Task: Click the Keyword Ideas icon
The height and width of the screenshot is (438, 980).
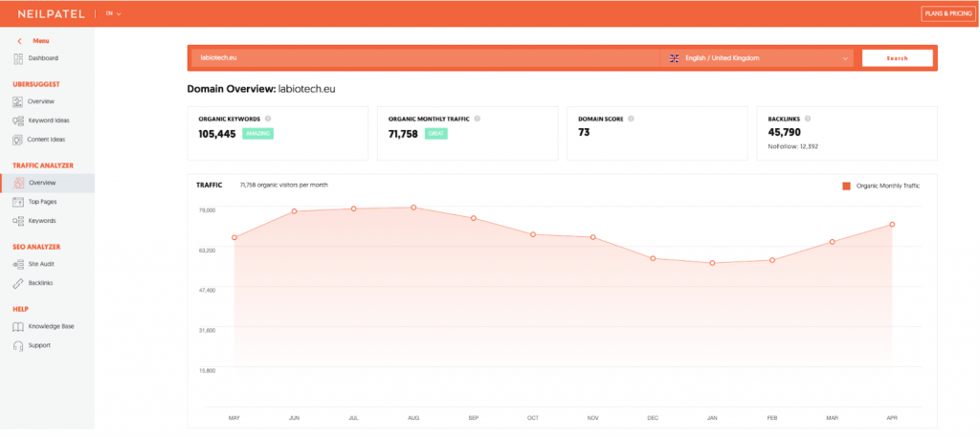Action: click(x=17, y=120)
